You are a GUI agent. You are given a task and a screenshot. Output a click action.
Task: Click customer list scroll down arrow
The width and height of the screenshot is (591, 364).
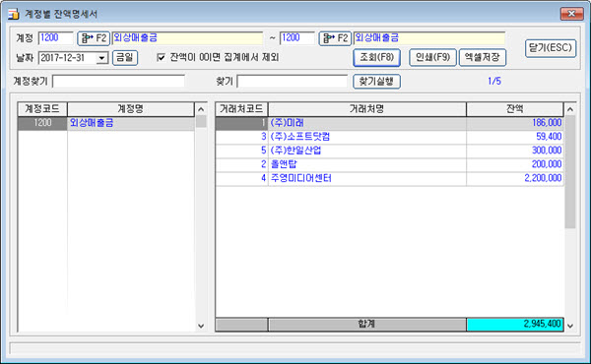click(570, 326)
